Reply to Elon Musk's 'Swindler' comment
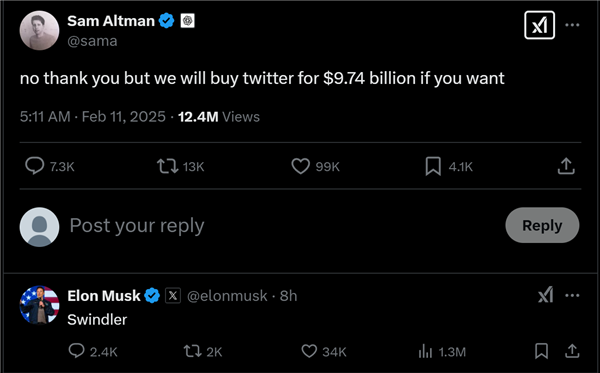Viewport: 600px width, 373px height. point(77,350)
